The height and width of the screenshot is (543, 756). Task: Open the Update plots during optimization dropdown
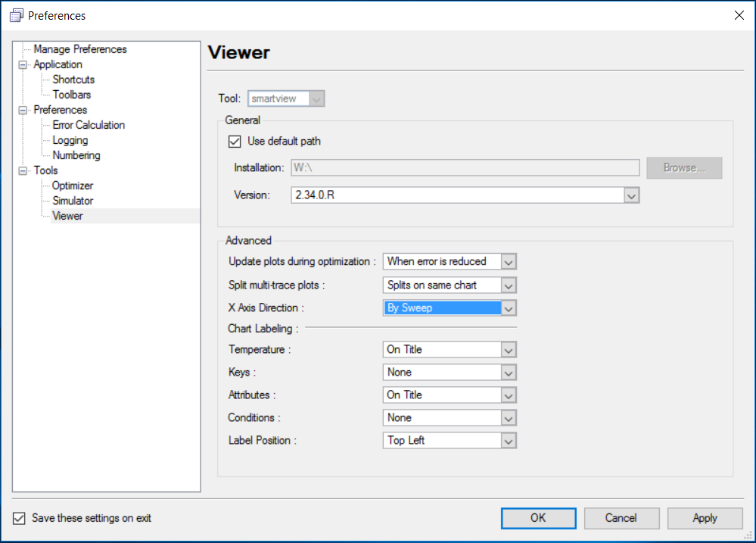509,261
